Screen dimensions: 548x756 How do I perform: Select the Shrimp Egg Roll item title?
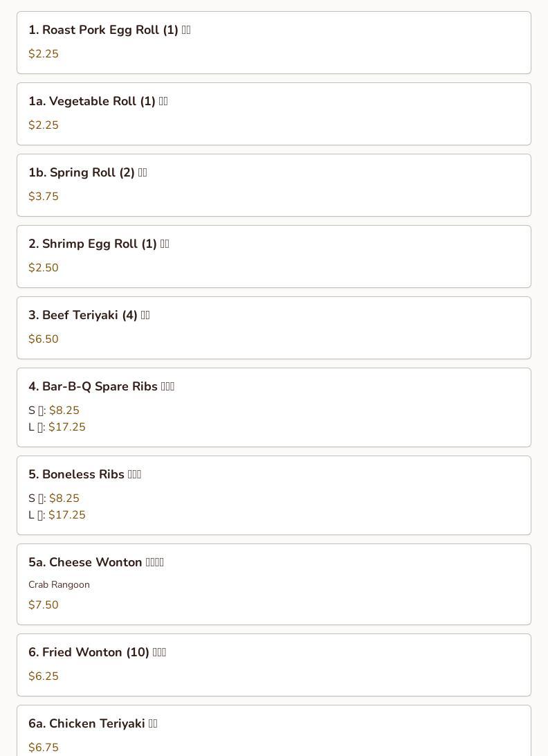[x=98, y=244]
